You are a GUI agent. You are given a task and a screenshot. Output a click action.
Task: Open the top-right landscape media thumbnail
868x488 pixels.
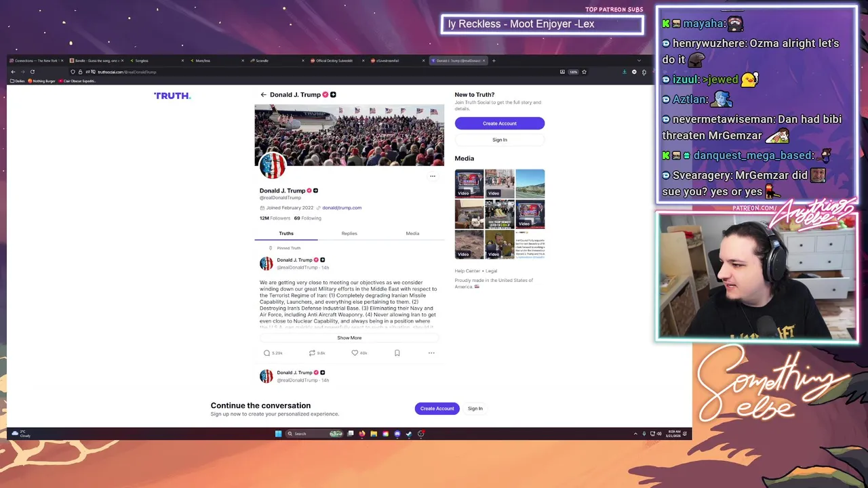530,184
